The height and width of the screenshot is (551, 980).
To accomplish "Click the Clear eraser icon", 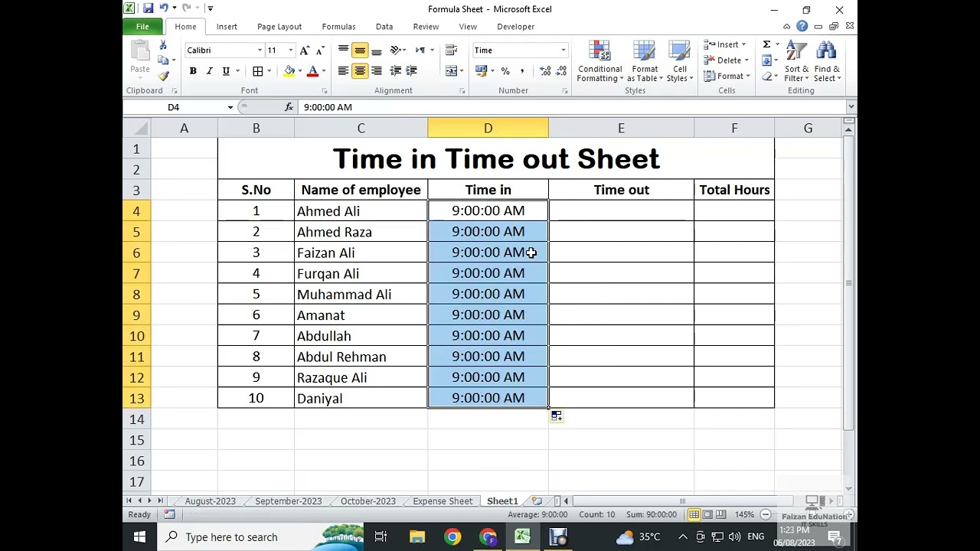I will [x=766, y=77].
